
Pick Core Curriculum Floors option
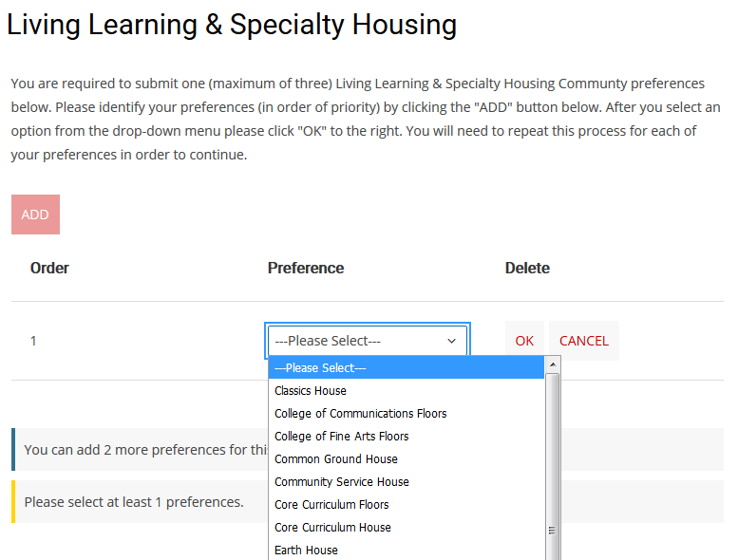[331, 505]
